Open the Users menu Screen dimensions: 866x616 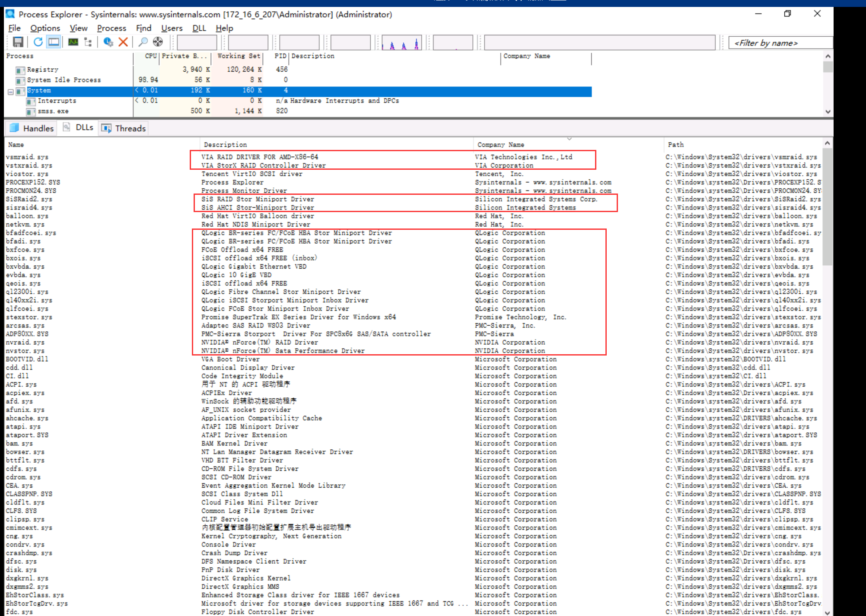(172, 28)
